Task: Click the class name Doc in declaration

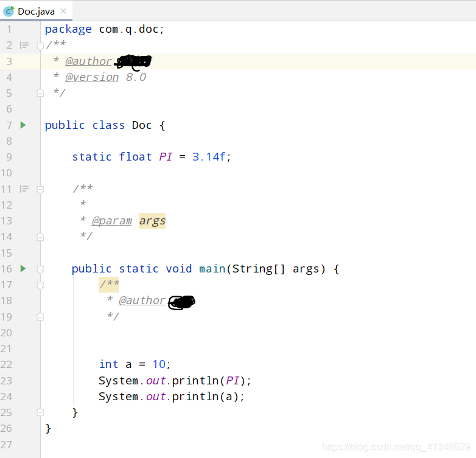Action: [x=142, y=125]
